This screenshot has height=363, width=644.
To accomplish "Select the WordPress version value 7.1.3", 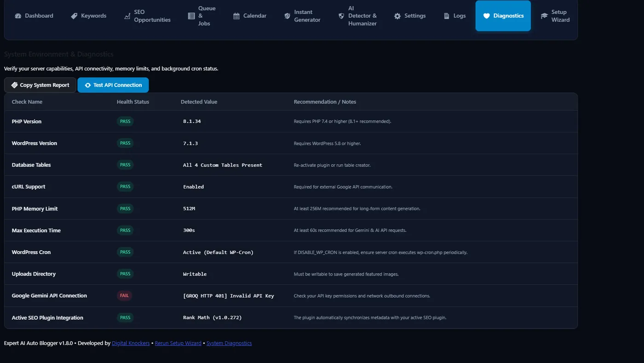I will [x=190, y=143].
